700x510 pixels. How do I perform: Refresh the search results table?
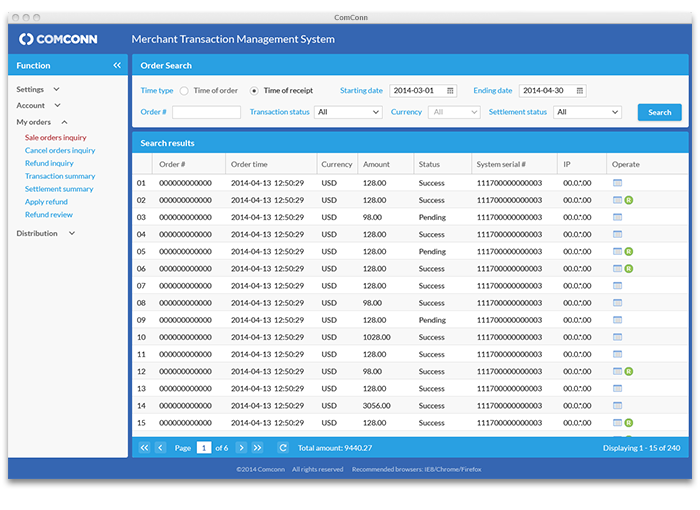tap(283, 448)
